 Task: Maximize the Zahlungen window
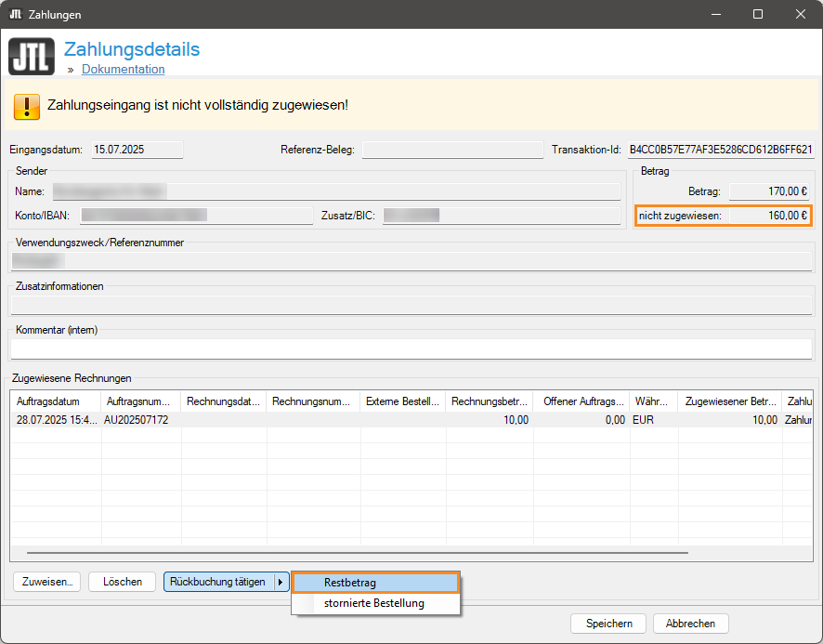coord(758,15)
